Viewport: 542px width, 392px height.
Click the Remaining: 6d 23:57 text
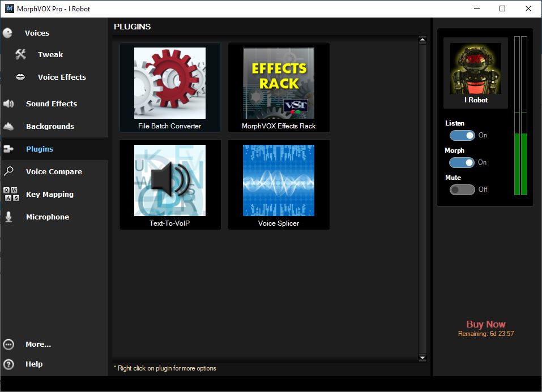pos(486,334)
